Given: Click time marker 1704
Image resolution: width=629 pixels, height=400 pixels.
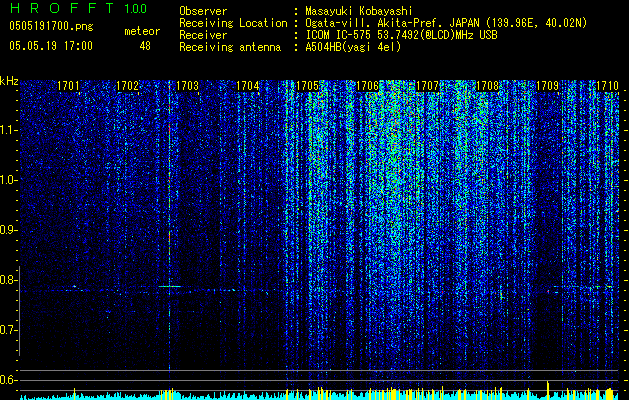Looking at the screenshot, I should tap(248, 86).
